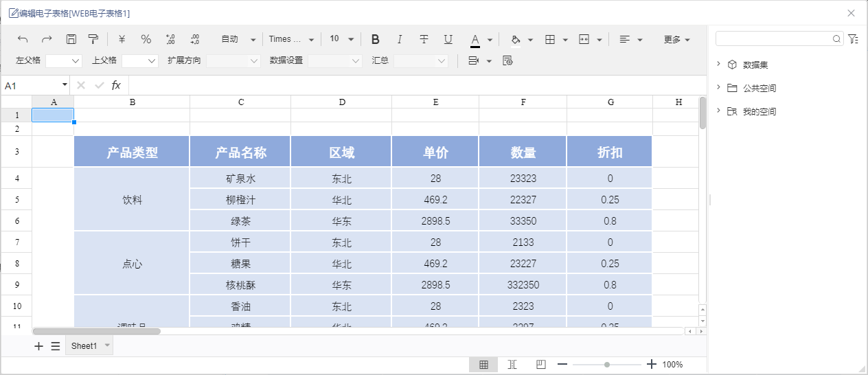The height and width of the screenshot is (375, 868).
Task: Click the 产品类型 header cell
Action: (x=132, y=152)
